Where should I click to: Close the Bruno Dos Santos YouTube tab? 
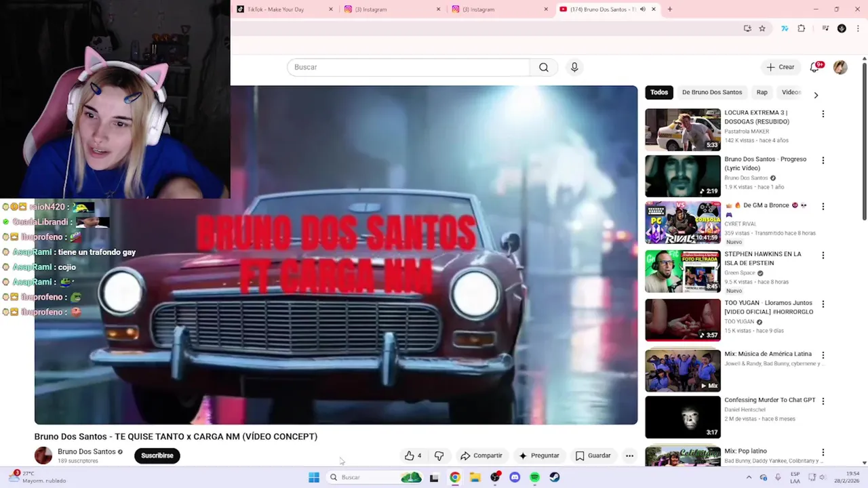pyautogui.click(x=654, y=9)
